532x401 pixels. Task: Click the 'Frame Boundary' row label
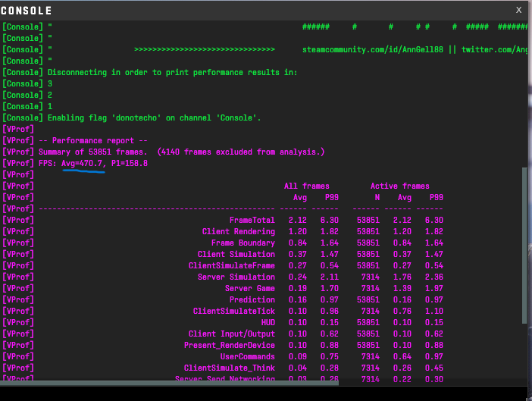pos(243,243)
